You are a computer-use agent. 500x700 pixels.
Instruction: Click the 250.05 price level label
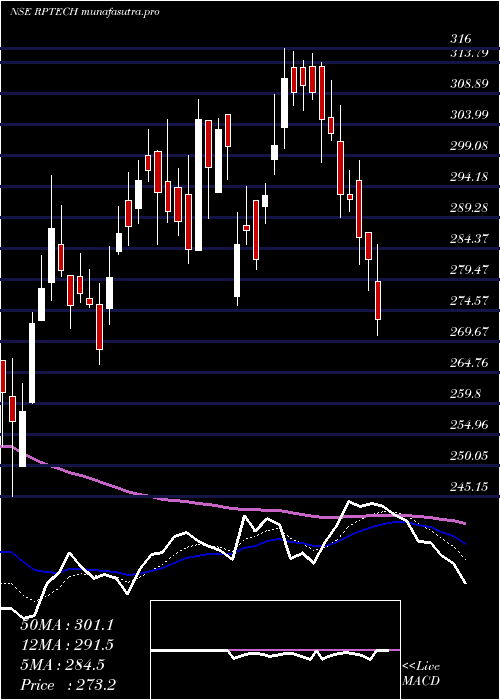coord(468,456)
